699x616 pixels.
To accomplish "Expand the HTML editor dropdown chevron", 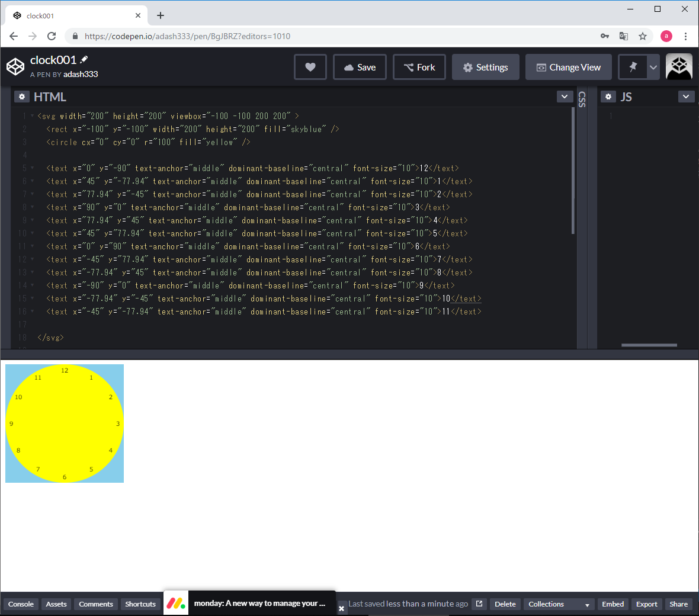I will point(565,97).
